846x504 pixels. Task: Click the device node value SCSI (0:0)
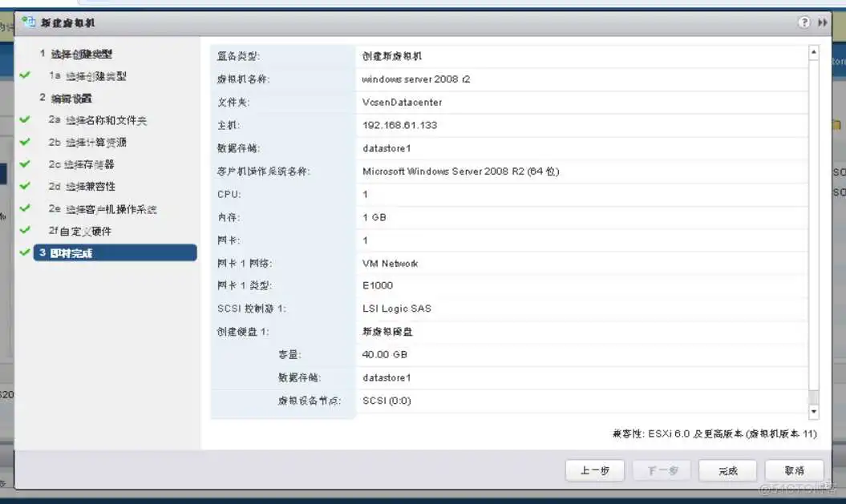(x=387, y=401)
